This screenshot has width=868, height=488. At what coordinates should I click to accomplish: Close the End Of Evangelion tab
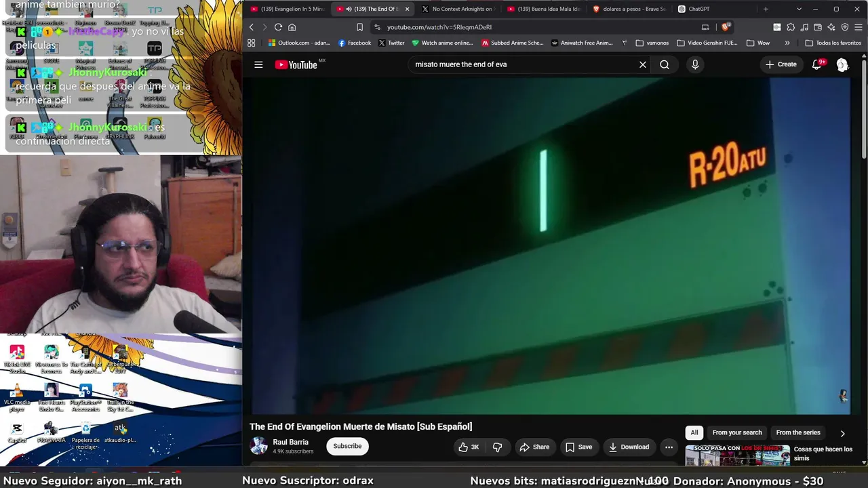point(407,9)
